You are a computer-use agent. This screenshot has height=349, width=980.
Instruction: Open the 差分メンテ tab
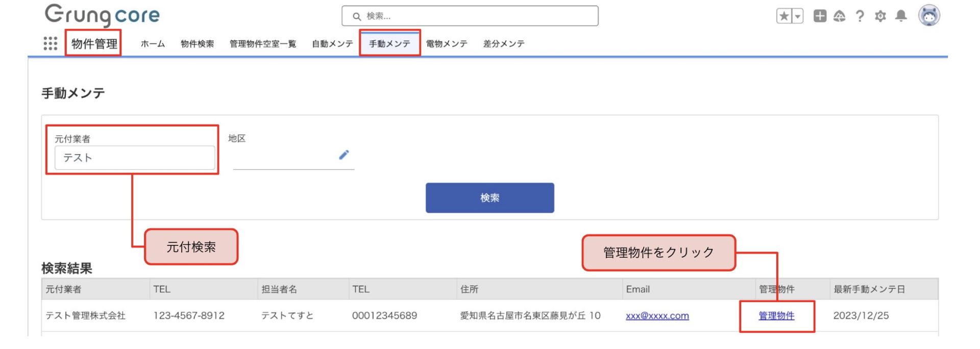pos(504,44)
